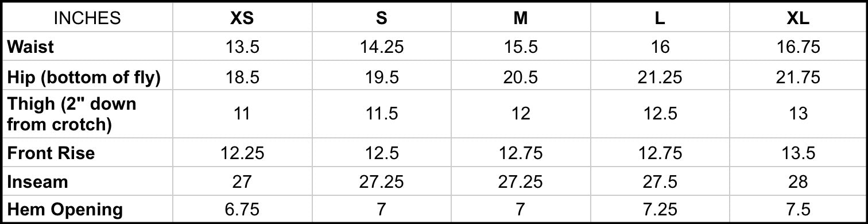Click the Front Rise row label
The image size is (868, 224).
[x=51, y=153]
